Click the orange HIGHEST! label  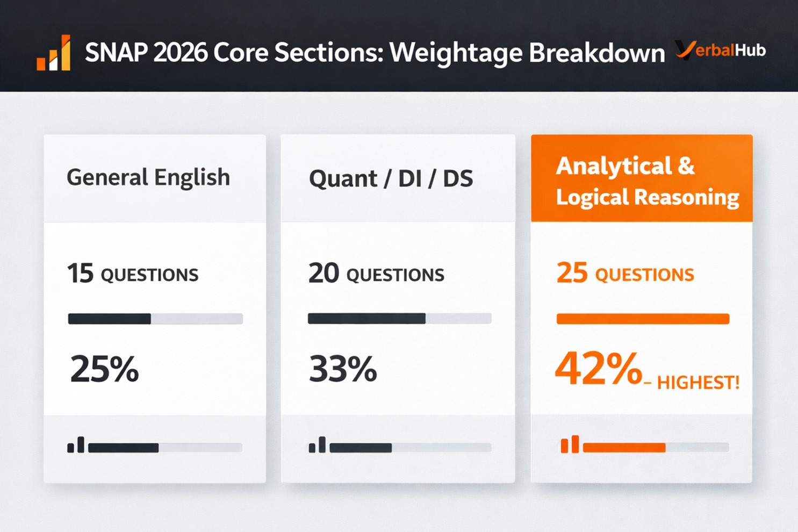(x=698, y=383)
